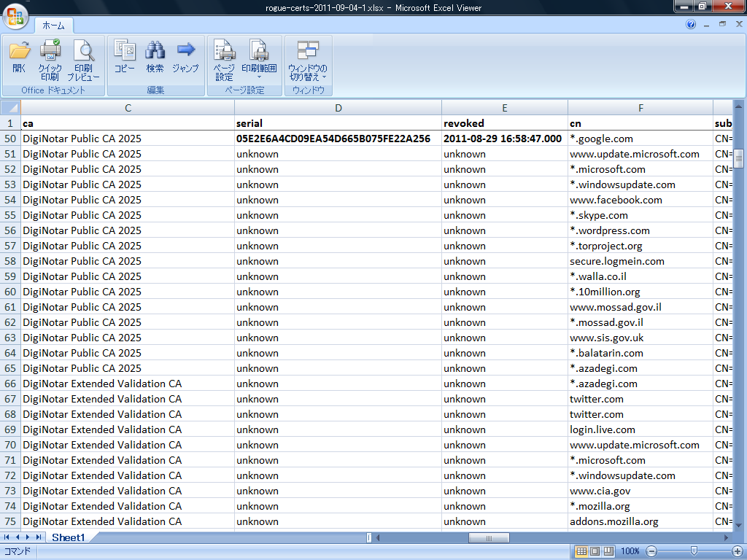The image size is (747, 560).
Task: Select row 66 header
Action: 10,384
